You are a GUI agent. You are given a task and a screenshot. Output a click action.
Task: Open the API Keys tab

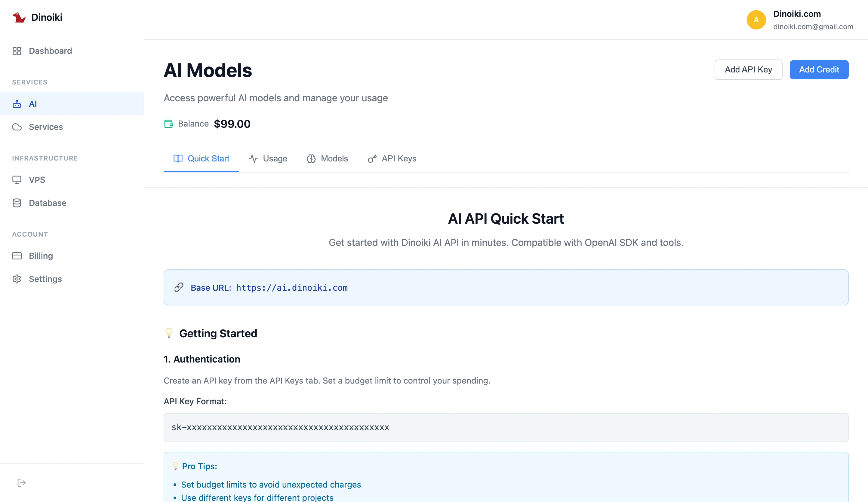tap(392, 159)
